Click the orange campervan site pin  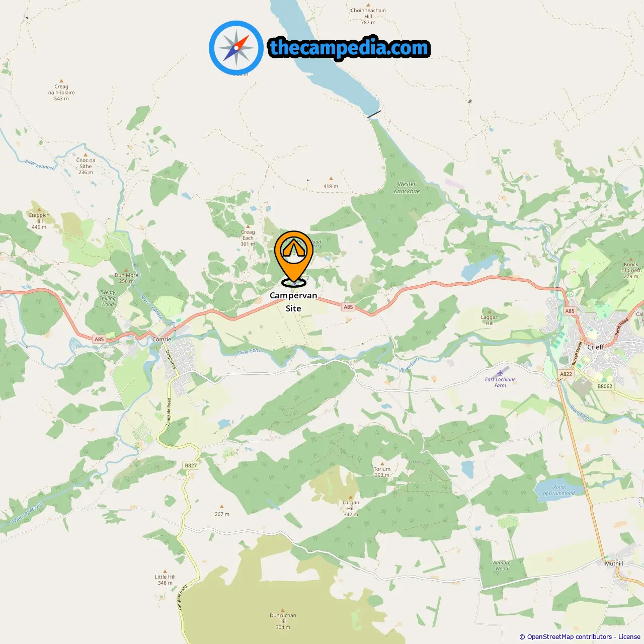tap(294, 258)
